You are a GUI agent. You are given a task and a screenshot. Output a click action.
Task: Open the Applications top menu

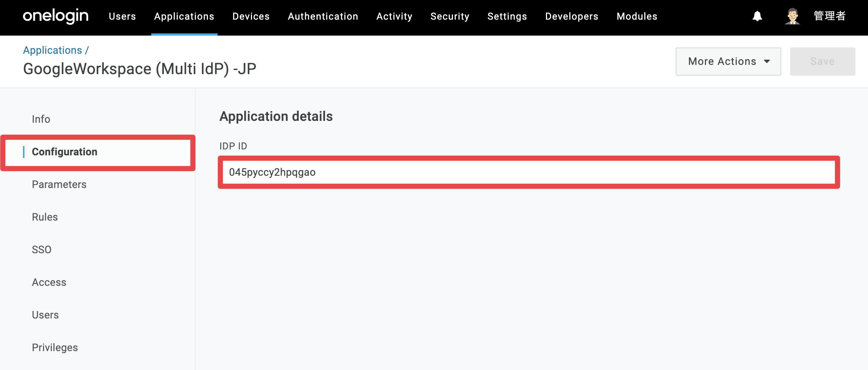[x=184, y=16]
